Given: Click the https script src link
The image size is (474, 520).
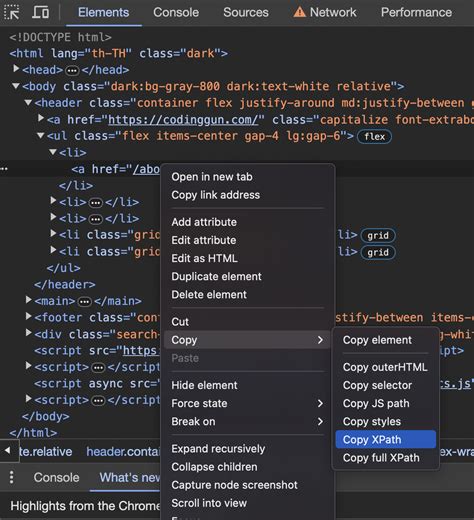Looking at the screenshot, I should pos(141,351).
